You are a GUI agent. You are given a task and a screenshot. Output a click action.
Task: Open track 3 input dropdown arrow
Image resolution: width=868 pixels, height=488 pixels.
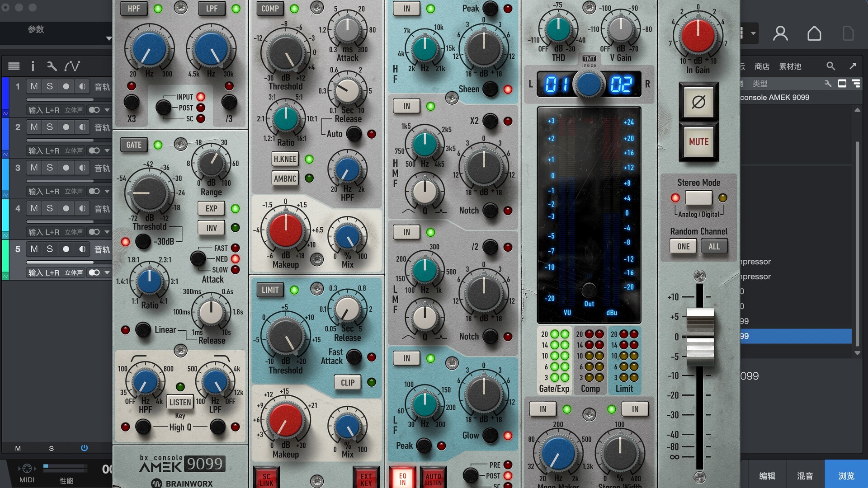(x=107, y=191)
